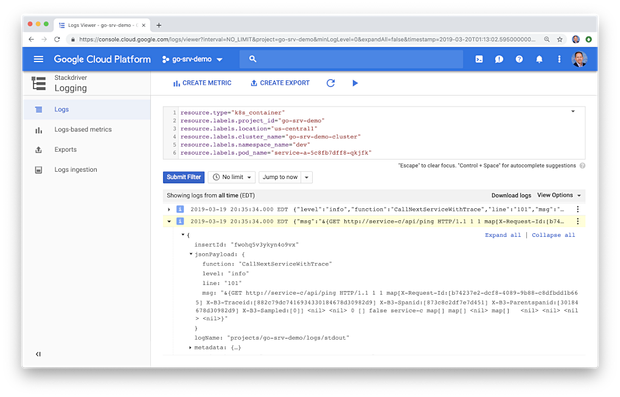620x397 pixels.
Task: Open the No limit time range dropdown
Action: click(x=232, y=177)
